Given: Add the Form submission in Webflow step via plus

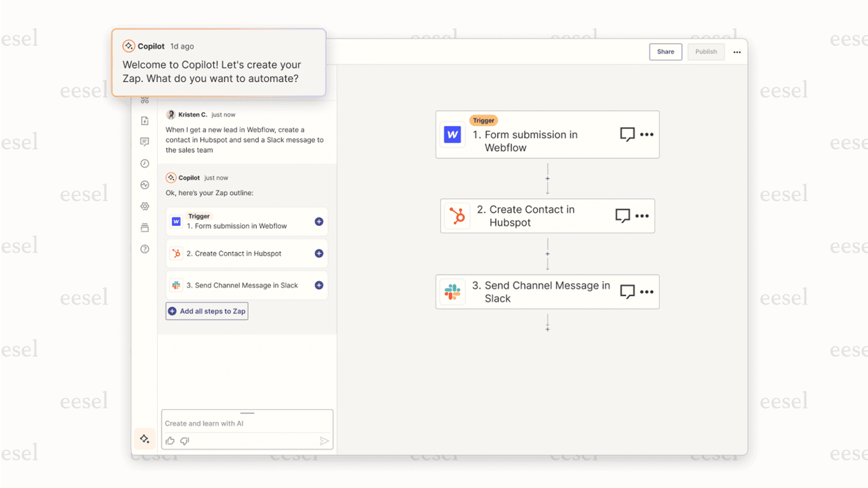Looking at the screenshot, I should point(319,222).
